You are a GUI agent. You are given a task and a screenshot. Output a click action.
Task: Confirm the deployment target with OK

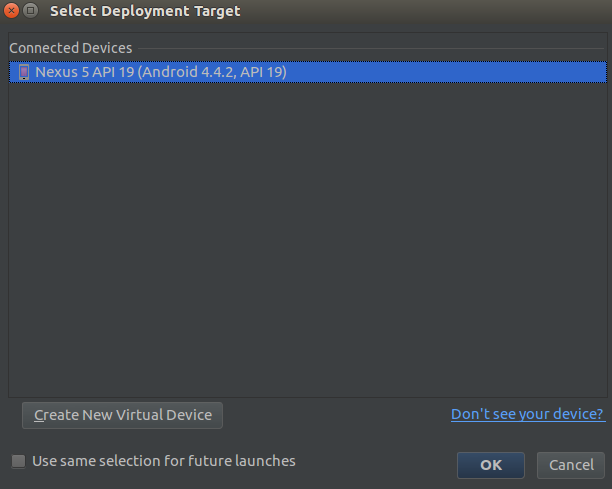tap(490, 465)
